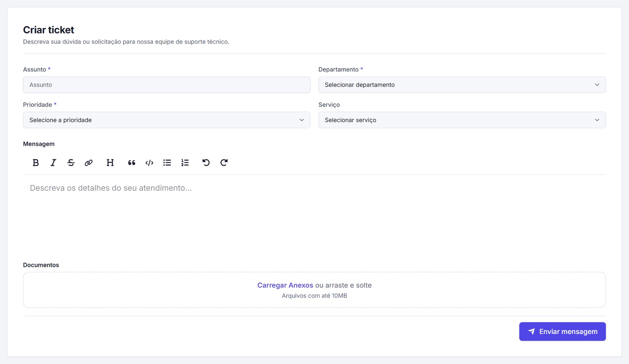
Task: Toggle italic text formatting
Action: 53,162
